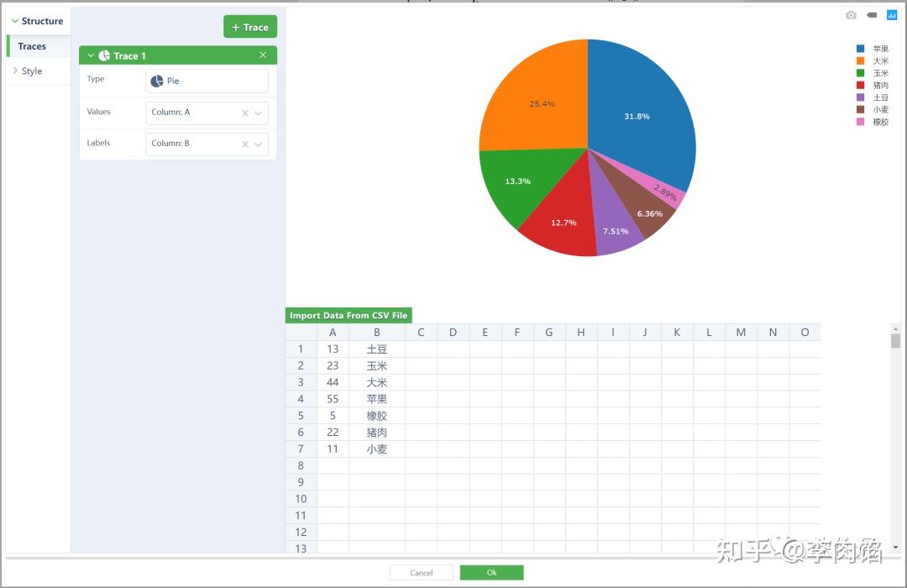Toggle 苹果 slice via blue legend swatch
This screenshot has width=907, height=588.
[860, 49]
